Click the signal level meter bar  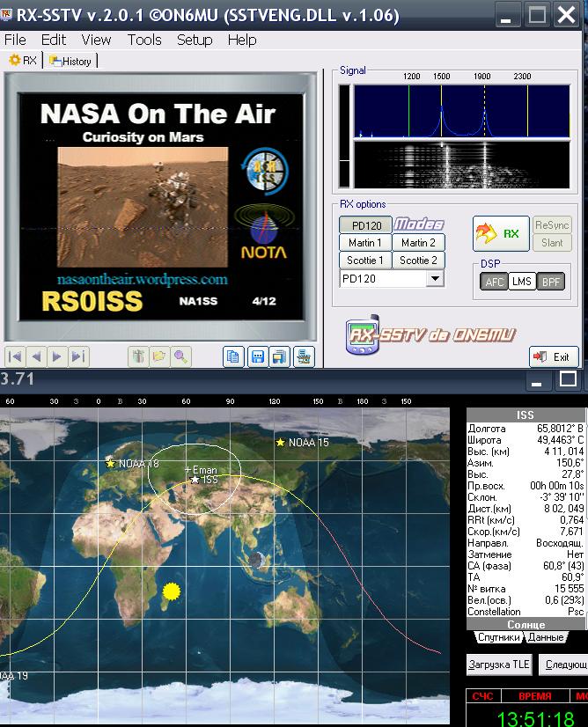tap(344, 136)
